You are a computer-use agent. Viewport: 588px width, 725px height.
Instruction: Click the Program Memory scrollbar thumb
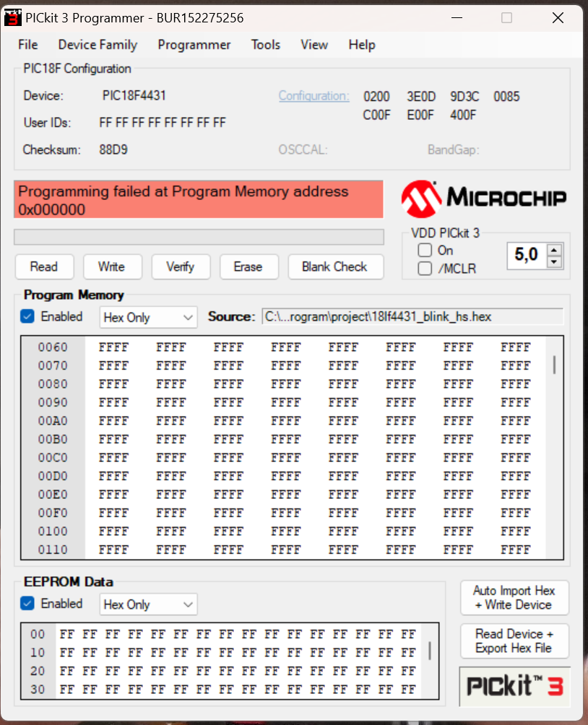554,365
